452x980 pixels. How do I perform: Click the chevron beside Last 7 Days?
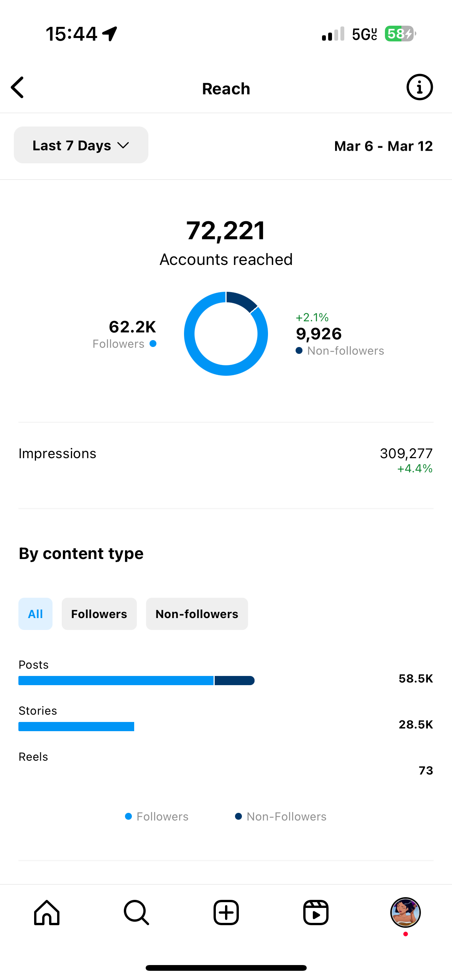[123, 145]
